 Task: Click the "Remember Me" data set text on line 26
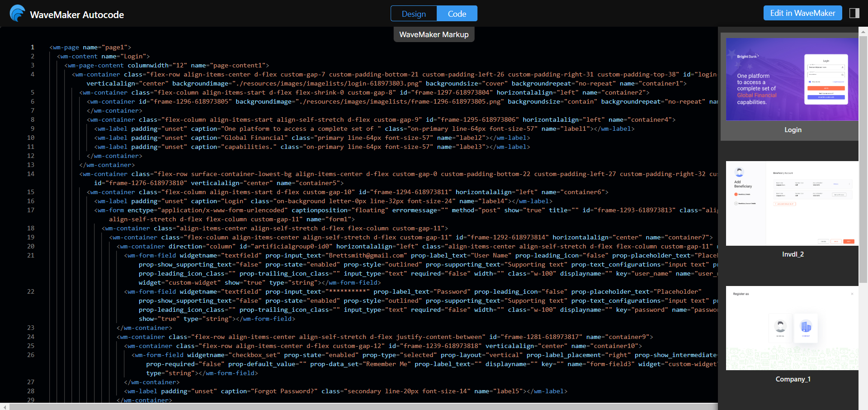pyautogui.click(x=387, y=364)
